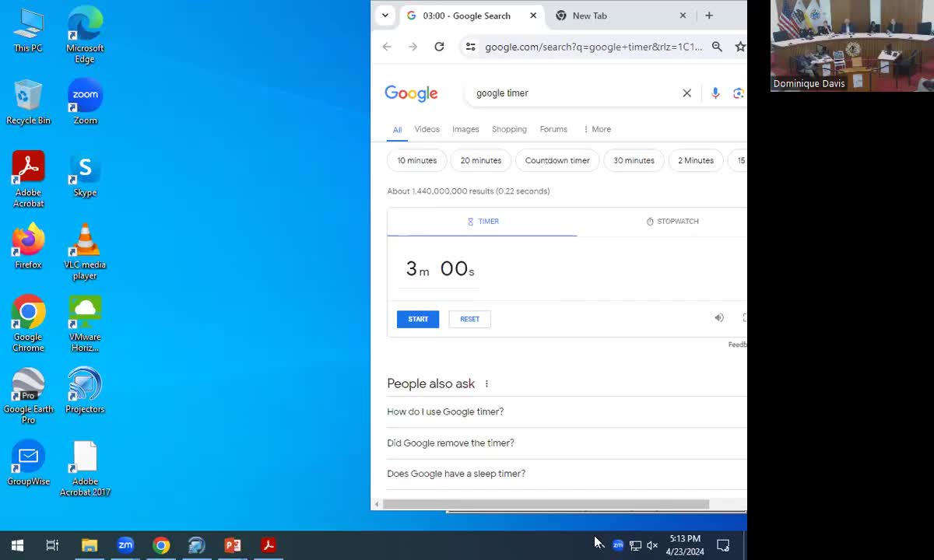Launch VMware Horizon desktop shortcut
The width and height of the screenshot is (934, 560).
pos(85,324)
